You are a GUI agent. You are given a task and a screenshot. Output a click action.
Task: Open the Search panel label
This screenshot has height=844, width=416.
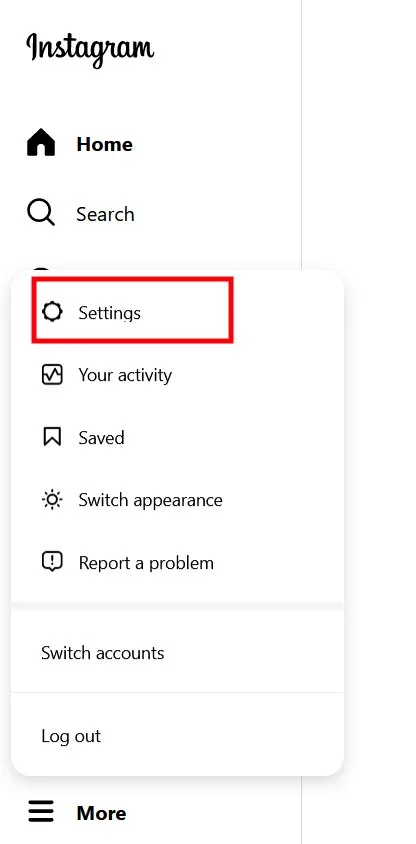pos(105,214)
